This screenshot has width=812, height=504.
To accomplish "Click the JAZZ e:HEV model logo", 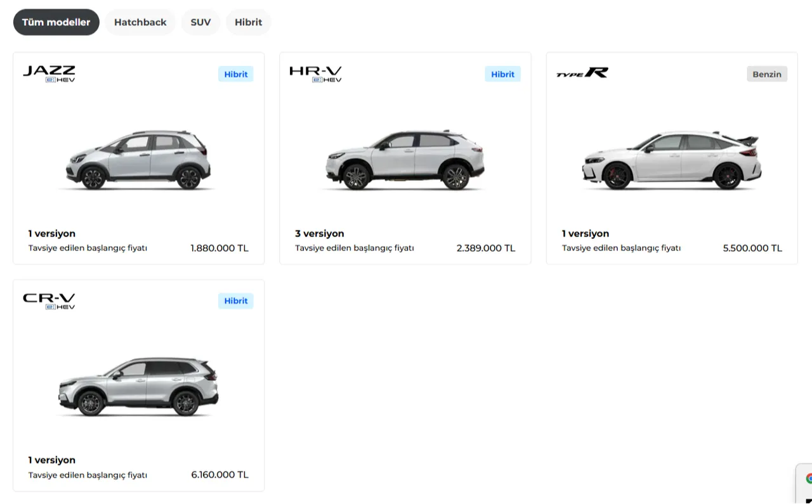I will pos(49,72).
